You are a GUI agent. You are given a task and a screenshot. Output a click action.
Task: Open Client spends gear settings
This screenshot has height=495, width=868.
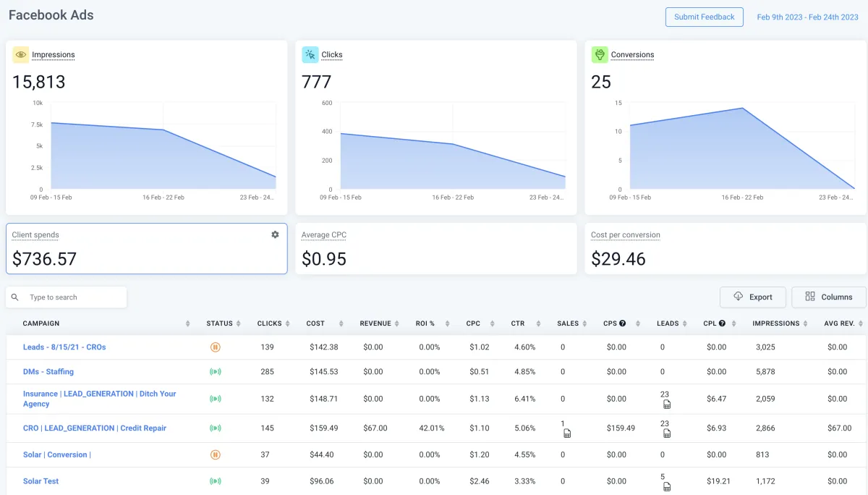(x=275, y=234)
